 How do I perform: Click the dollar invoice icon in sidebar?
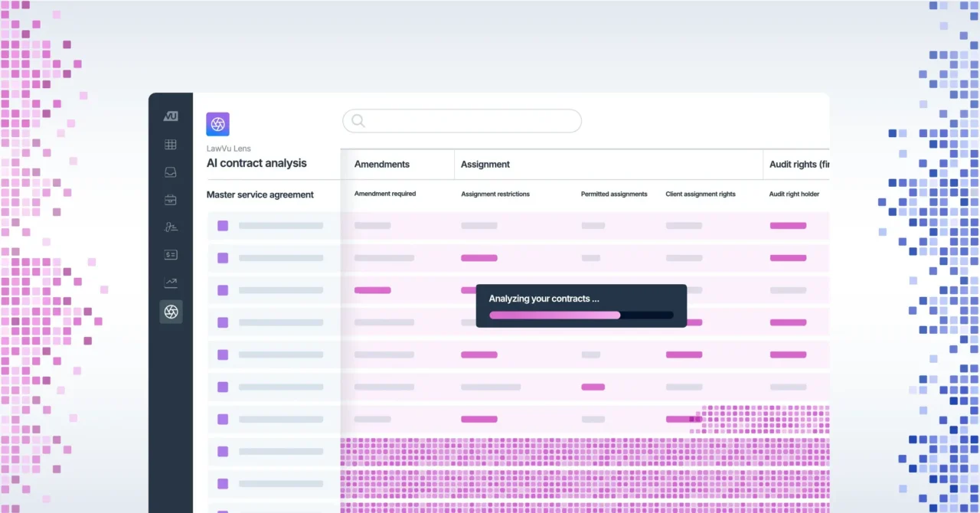[x=171, y=255]
